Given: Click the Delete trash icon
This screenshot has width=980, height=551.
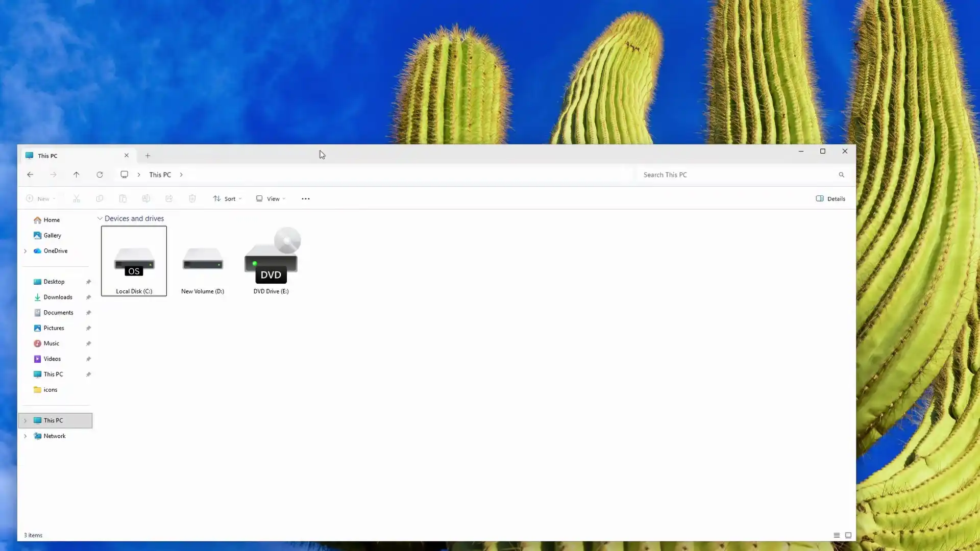Looking at the screenshot, I should 192,198.
